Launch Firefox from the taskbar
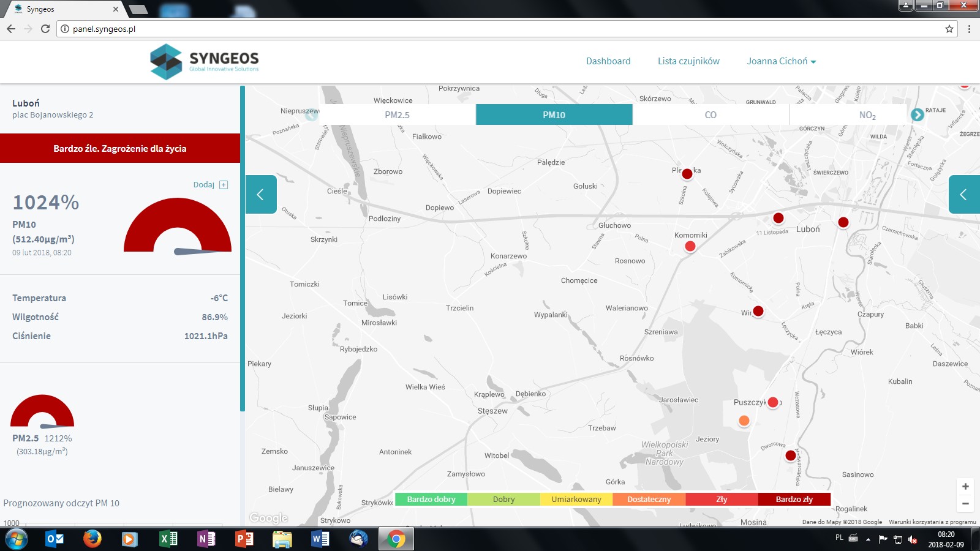 (92, 539)
